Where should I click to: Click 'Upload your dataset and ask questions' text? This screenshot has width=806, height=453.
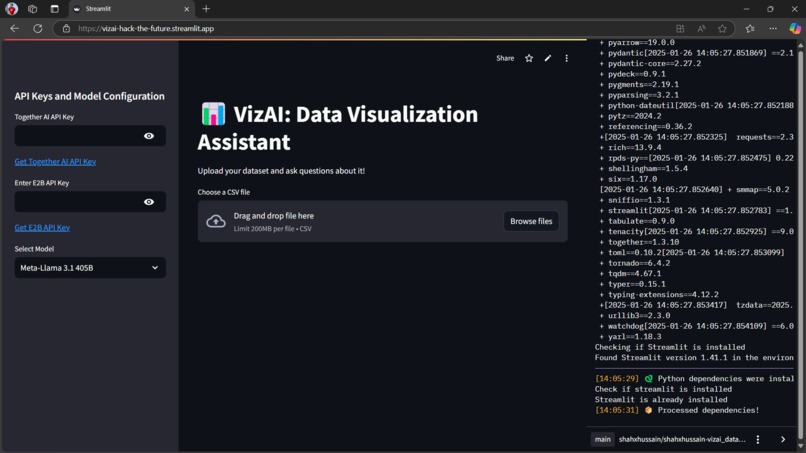281,171
